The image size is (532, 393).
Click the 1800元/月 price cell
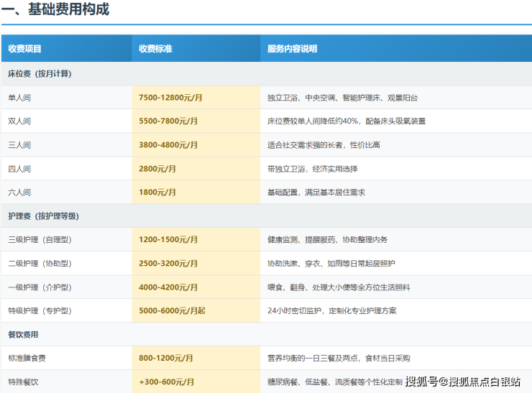(x=157, y=193)
